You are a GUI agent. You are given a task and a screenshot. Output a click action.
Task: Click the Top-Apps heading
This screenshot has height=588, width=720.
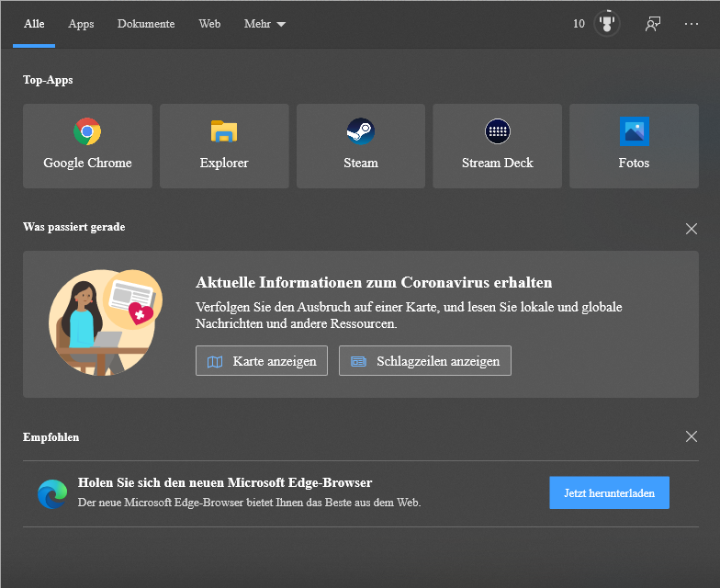pyautogui.click(x=48, y=80)
